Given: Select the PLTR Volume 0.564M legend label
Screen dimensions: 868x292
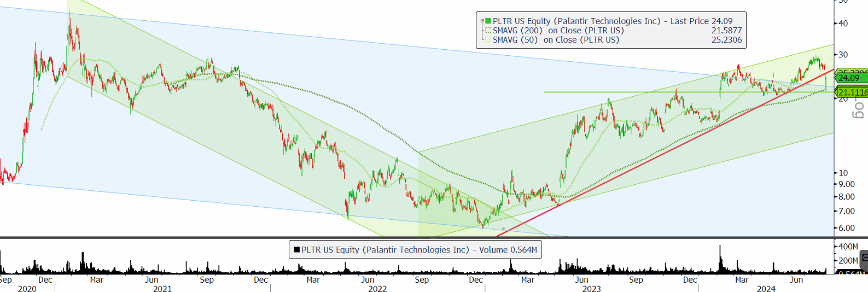Looking at the screenshot, I should tap(419, 250).
